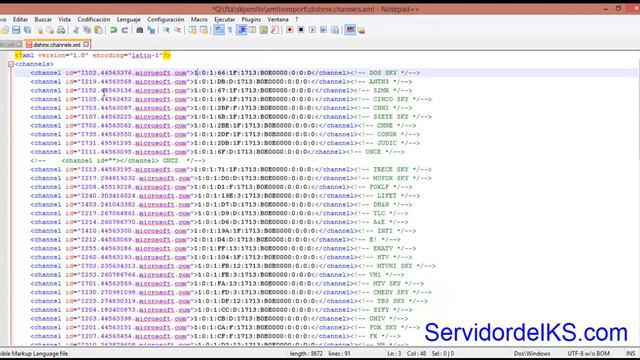
Task: Click the User Defined Language icon
Action: point(253,30)
